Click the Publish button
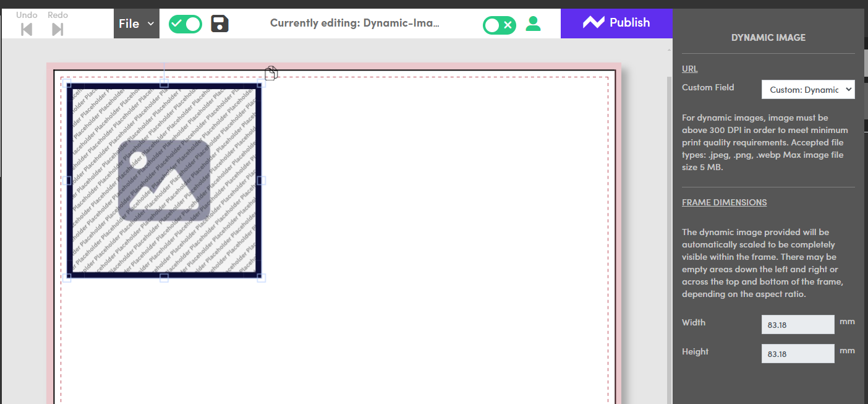The image size is (868, 404). (616, 23)
